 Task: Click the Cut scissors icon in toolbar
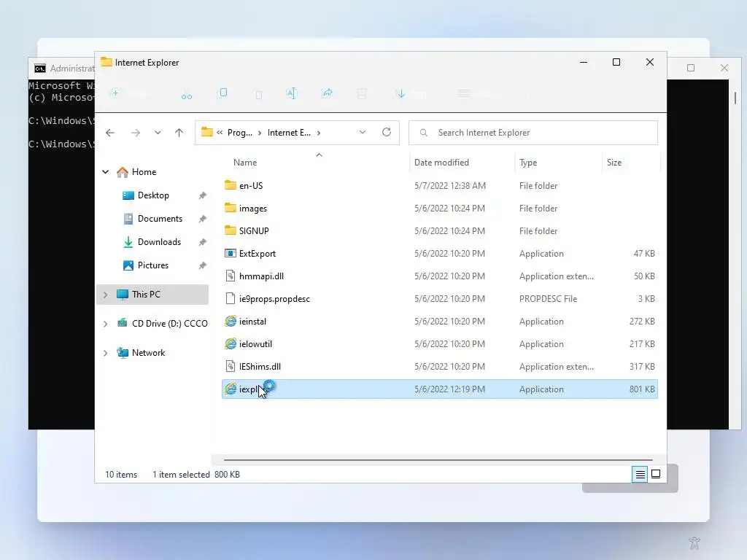coord(187,94)
